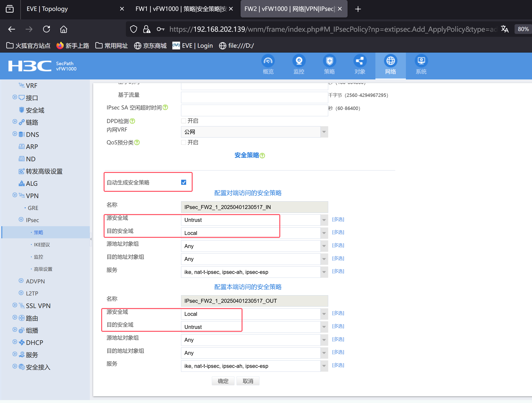532x403 pixels.
Task: Select IKE提议 in the sidebar menu
Action: [x=42, y=245]
